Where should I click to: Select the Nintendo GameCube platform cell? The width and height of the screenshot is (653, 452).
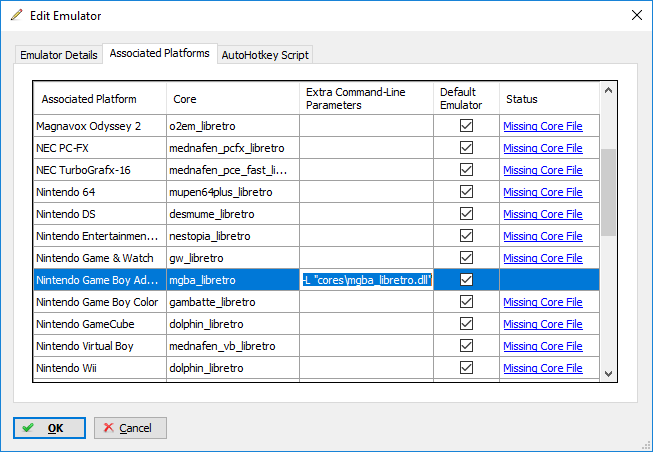100,324
